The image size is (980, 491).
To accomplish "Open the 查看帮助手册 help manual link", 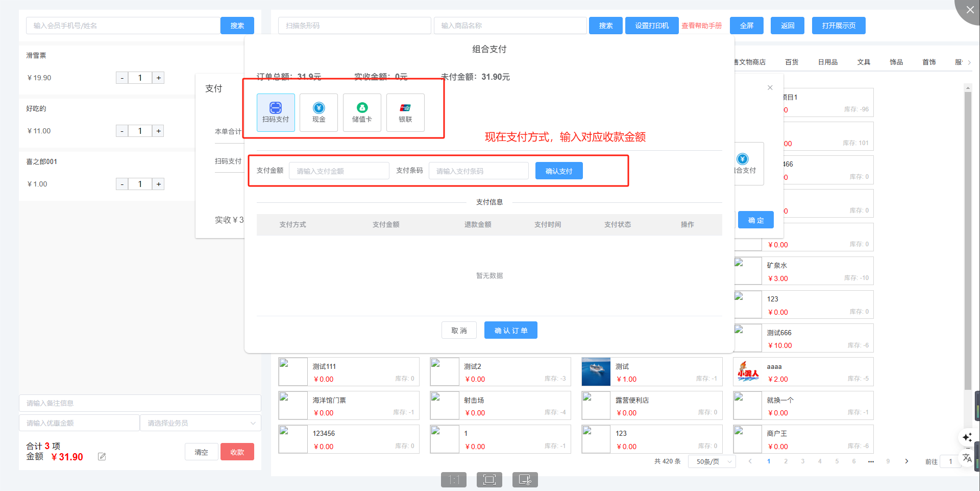I will pos(701,26).
